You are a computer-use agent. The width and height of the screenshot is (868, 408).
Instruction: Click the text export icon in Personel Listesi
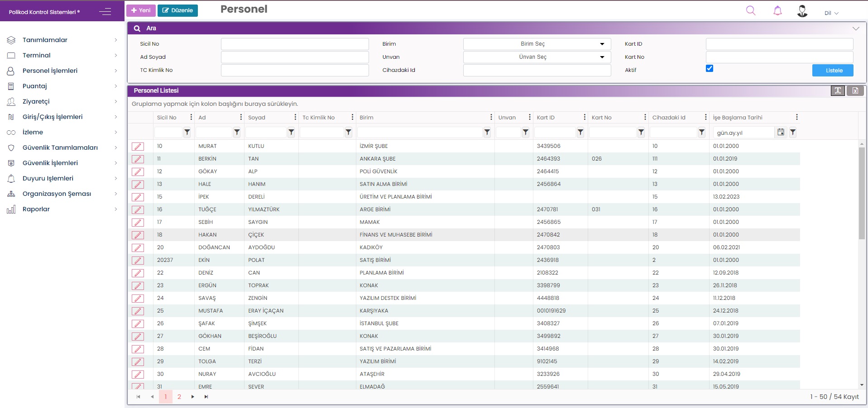[x=838, y=90]
